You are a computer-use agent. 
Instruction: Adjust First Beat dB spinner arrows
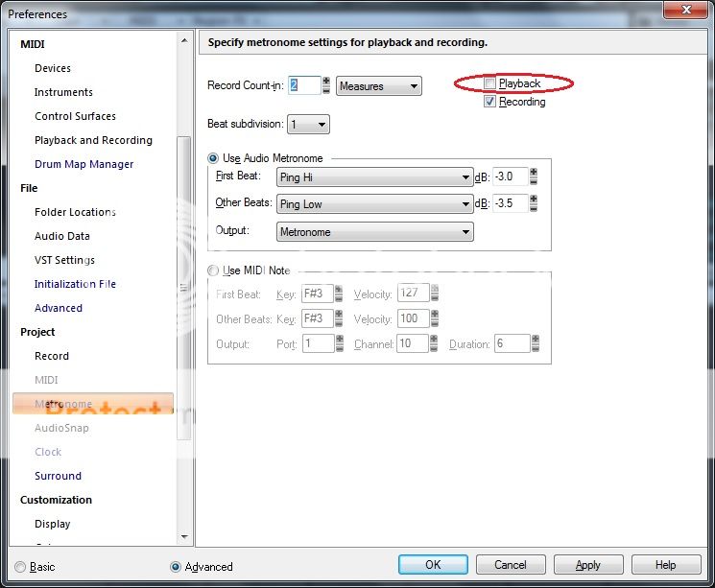[x=534, y=176]
